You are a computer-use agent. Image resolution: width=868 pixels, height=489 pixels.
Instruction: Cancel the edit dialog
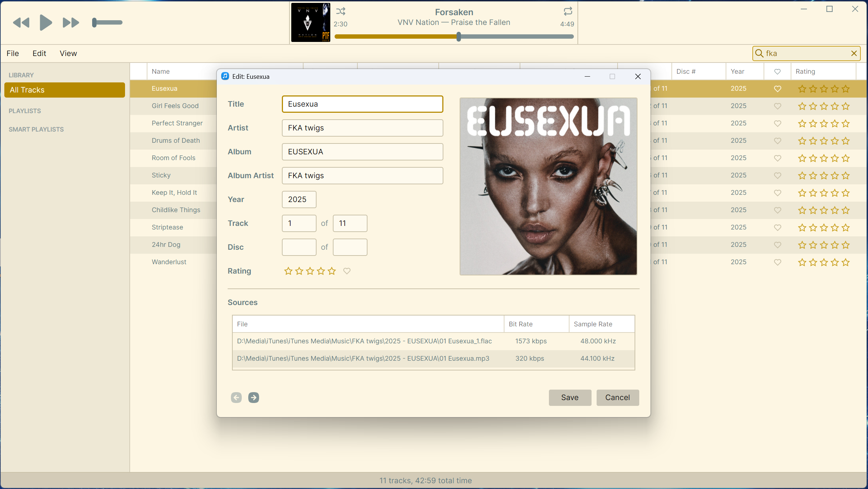(x=618, y=398)
